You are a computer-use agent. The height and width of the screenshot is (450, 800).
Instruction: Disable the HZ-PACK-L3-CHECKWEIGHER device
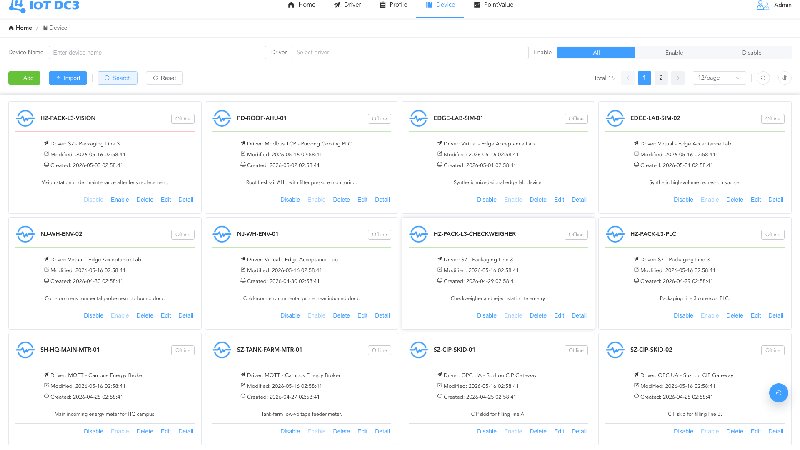click(486, 315)
